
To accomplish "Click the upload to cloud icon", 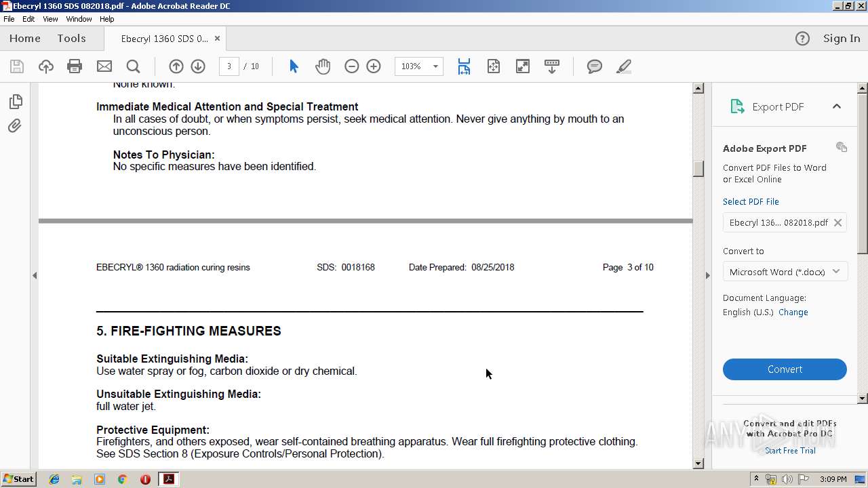I will coord(45,66).
